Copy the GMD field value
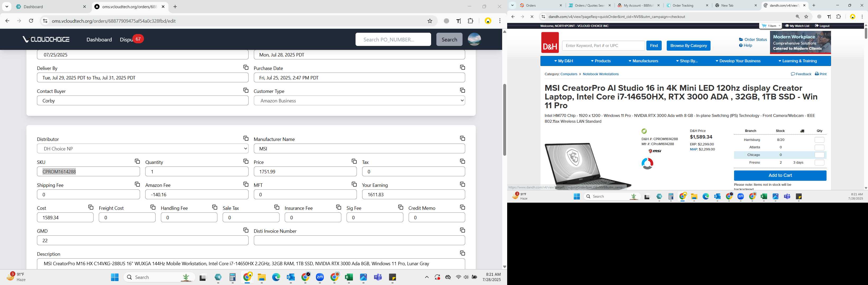 click(246, 230)
